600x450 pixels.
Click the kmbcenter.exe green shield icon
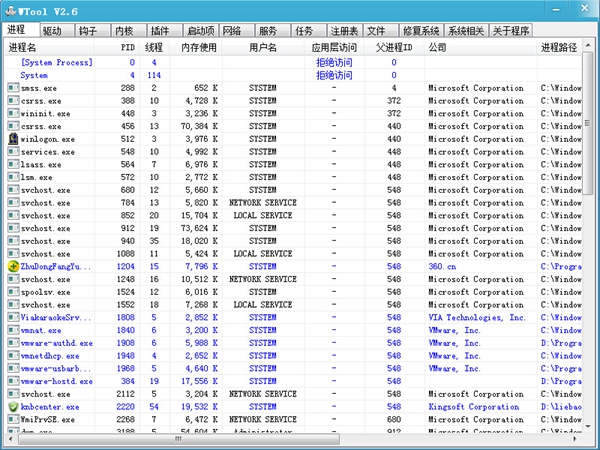click(13, 407)
